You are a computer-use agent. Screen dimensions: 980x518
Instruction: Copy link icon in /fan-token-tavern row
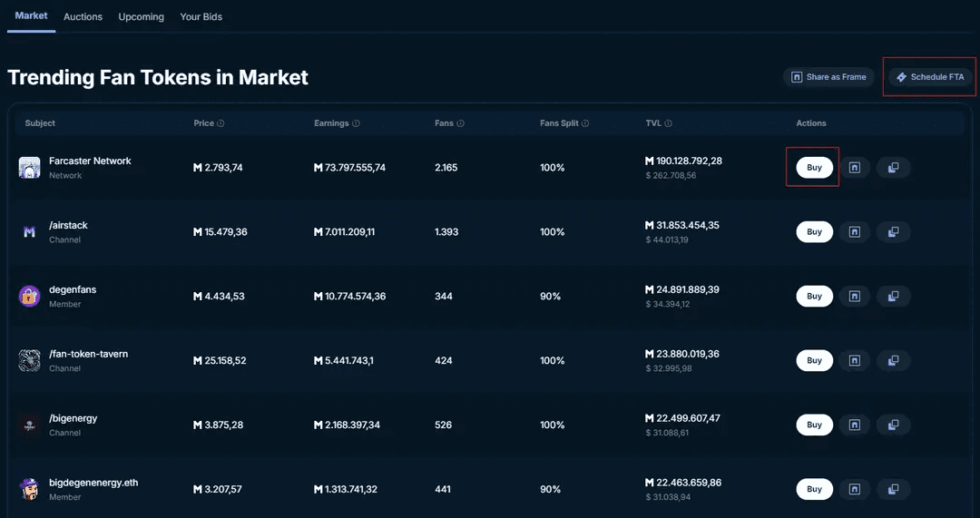coord(893,360)
